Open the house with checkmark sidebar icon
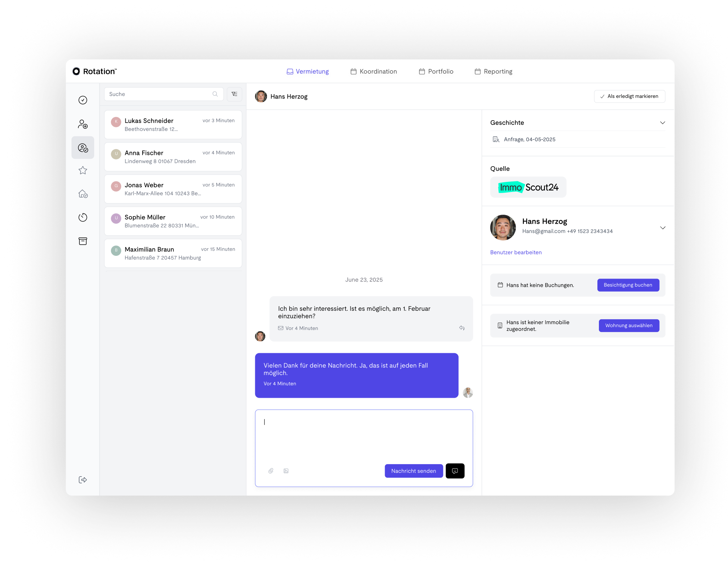 click(83, 194)
